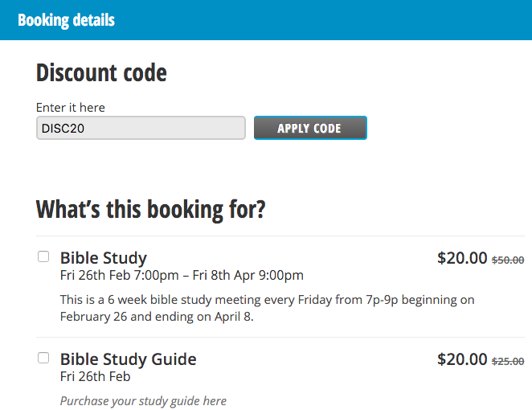
Task: Enable the Bible Study Guide checkbox
Action: click(43, 358)
